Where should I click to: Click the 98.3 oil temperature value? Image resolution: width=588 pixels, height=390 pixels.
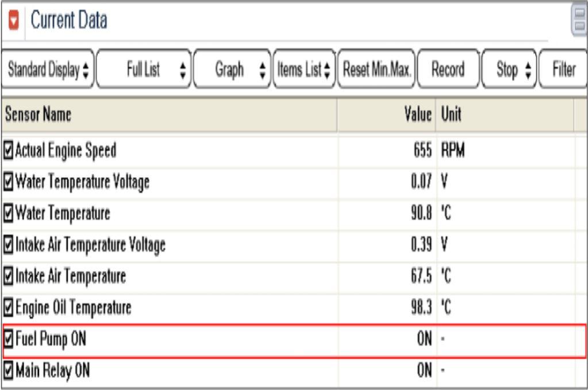[421, 307]
